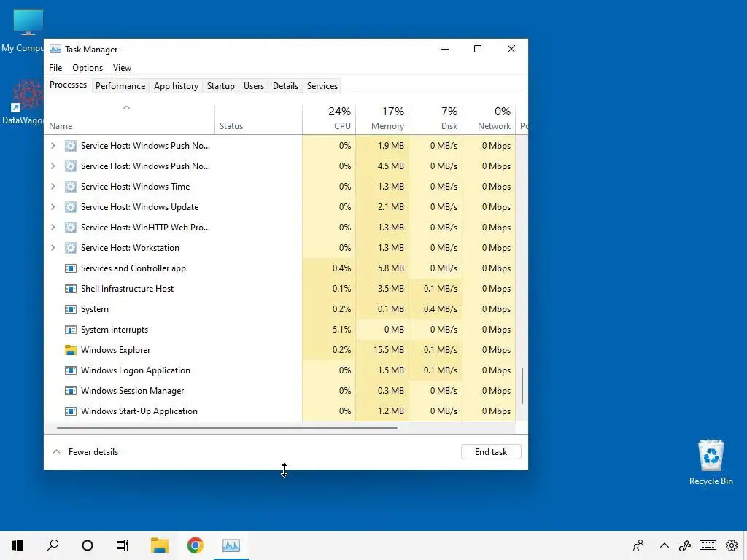The image size is (747, 560).
Task: Switch to the Details tab
Action: pos(285,86)
